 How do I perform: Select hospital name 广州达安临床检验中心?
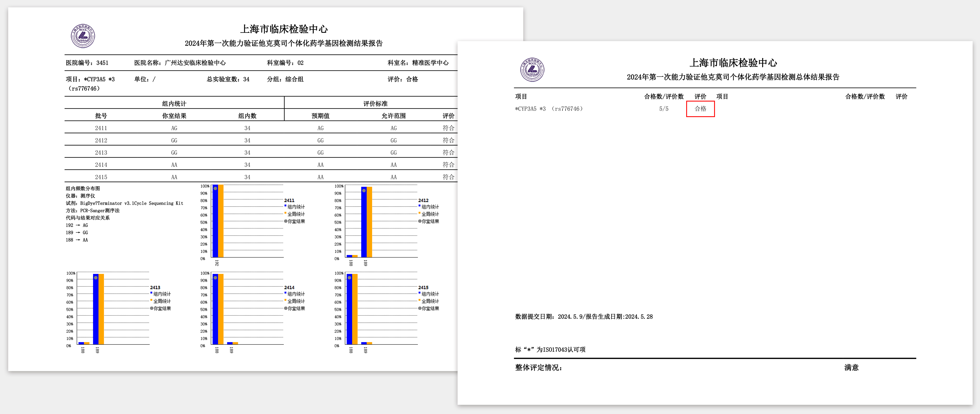pyautogui.click(x=195, y=63)
